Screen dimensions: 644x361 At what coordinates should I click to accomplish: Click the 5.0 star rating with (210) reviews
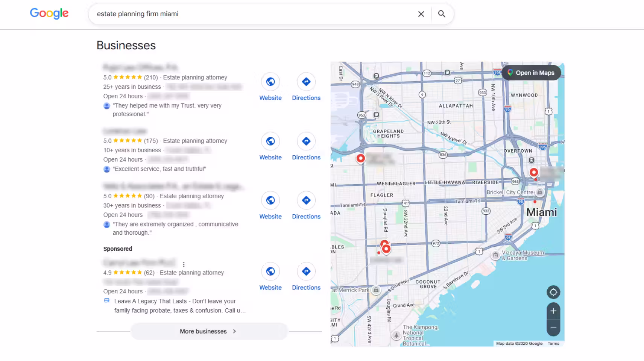click(131, 77)
